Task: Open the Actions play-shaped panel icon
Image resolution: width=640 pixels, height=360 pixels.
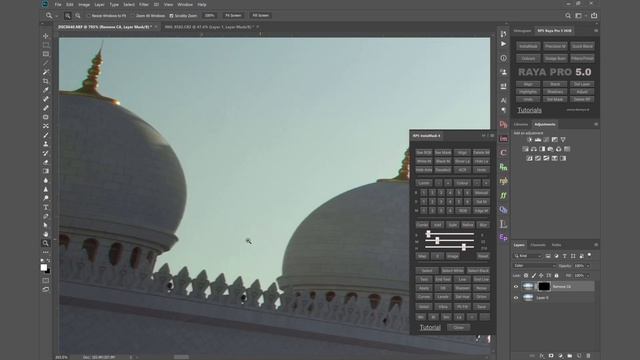Action: [503, 44]
